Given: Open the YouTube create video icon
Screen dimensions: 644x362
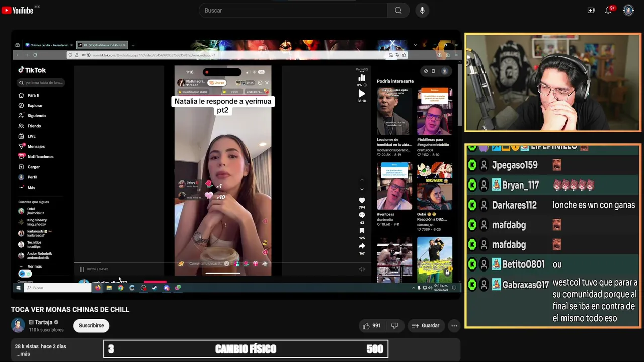Looking at the screenshot, I should point(591,10).
